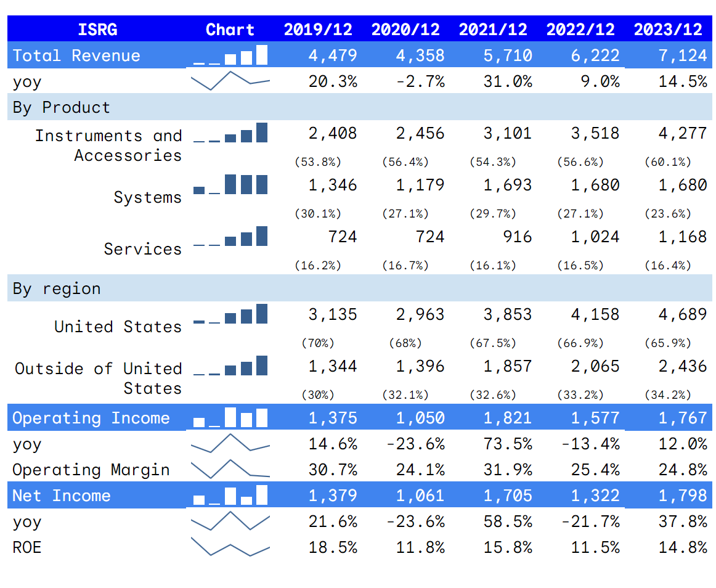The height and width of the screenshot is (588, 716).
Task: Click Operating Income value 1,821
Action: click(x=508, y=418)
